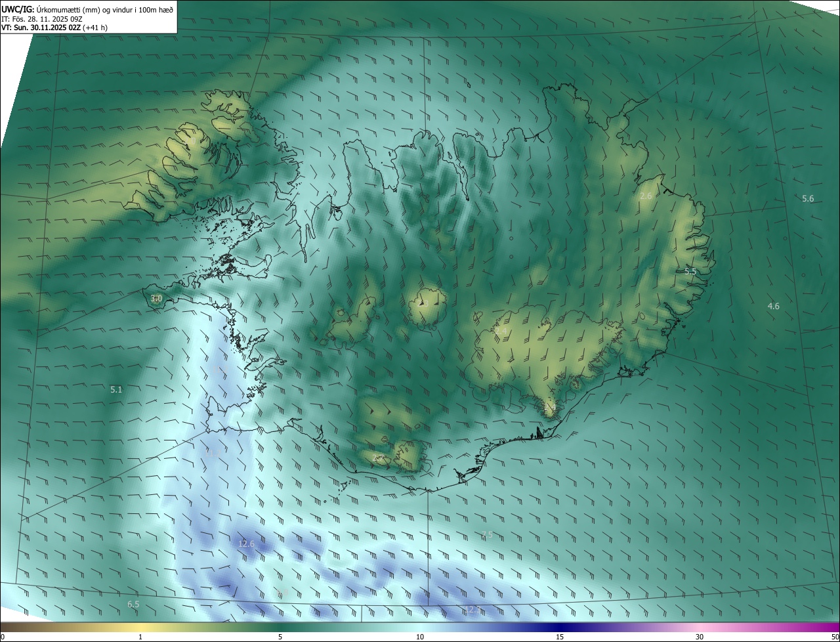Viewport: 840px width, 642px height.
Task: Click the color scale at the 50 tick
Action: (835, 637)
